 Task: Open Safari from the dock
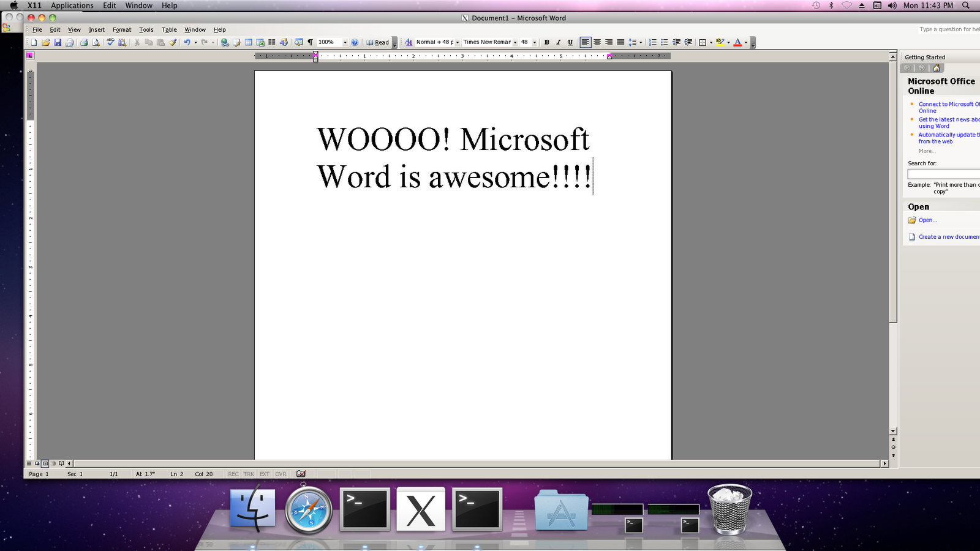click(309, 509)
